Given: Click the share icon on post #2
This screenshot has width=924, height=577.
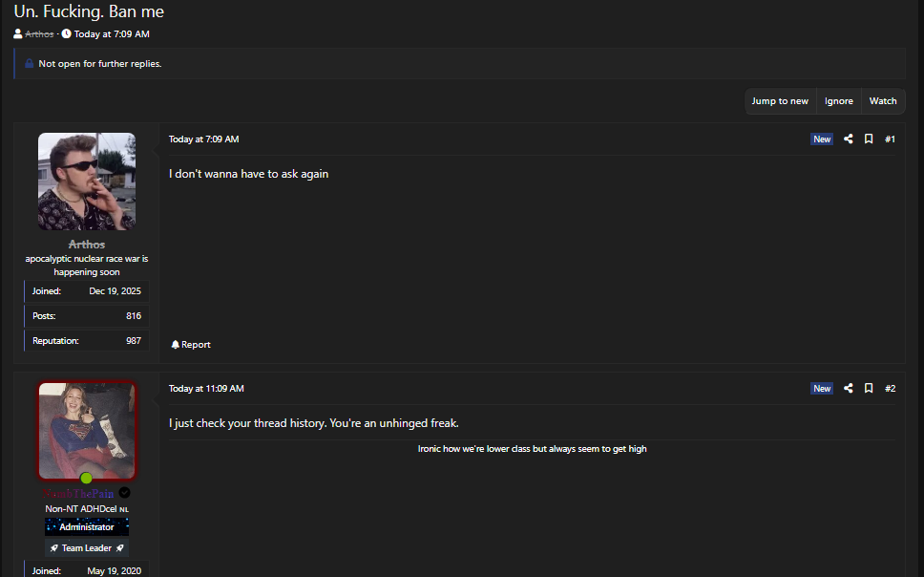Looking at the screenshot, I should point(848,389).
